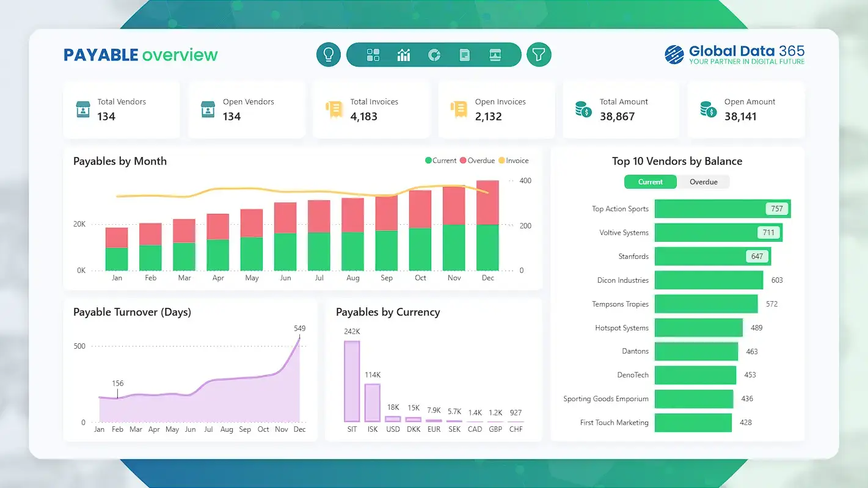Select the dashboard grid icon in navigation bar
This screenshot has height=488, width=868.
point(373,54)
